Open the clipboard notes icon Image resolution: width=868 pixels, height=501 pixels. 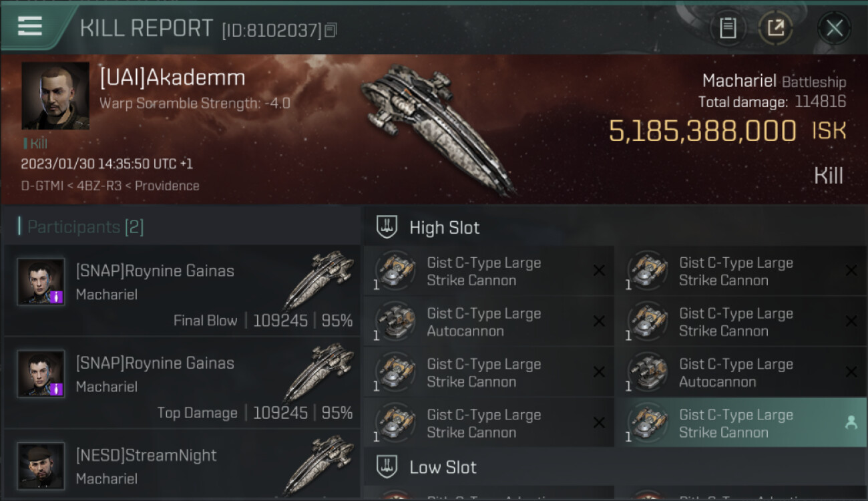point(728,28)
